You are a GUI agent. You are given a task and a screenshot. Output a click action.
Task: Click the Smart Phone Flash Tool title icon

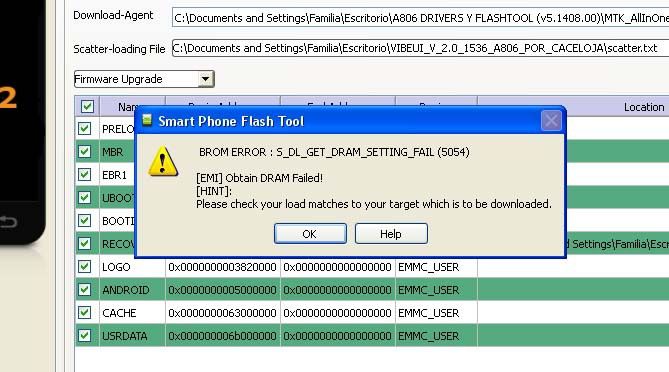[x=147, y=120]
